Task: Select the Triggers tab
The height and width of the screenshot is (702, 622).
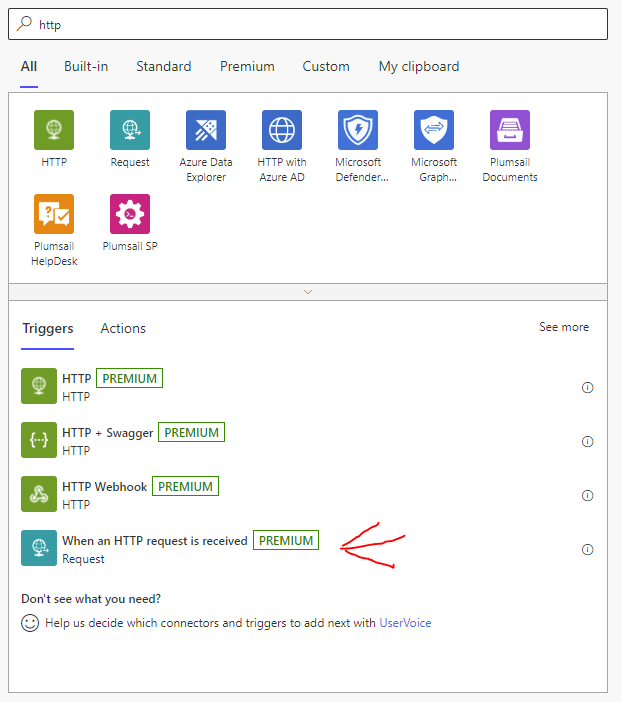Action: [x=48, y=329]
